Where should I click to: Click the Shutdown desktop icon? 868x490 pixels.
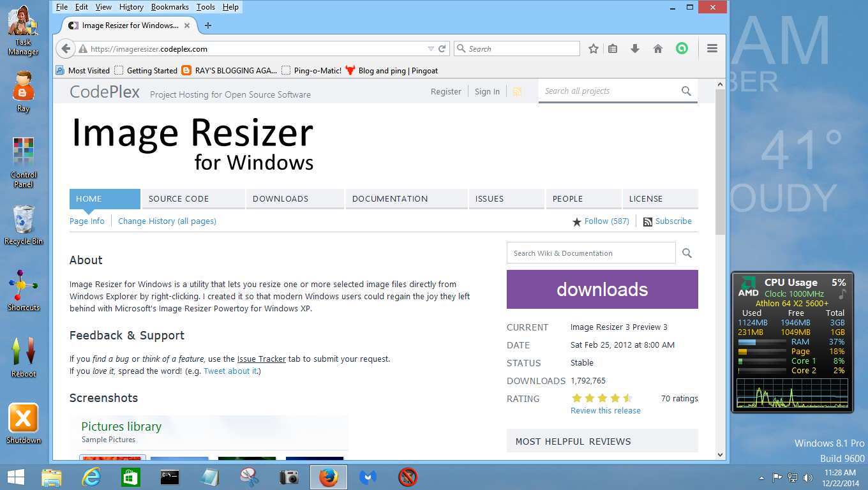pyautogui.click(x=23, y=424)
